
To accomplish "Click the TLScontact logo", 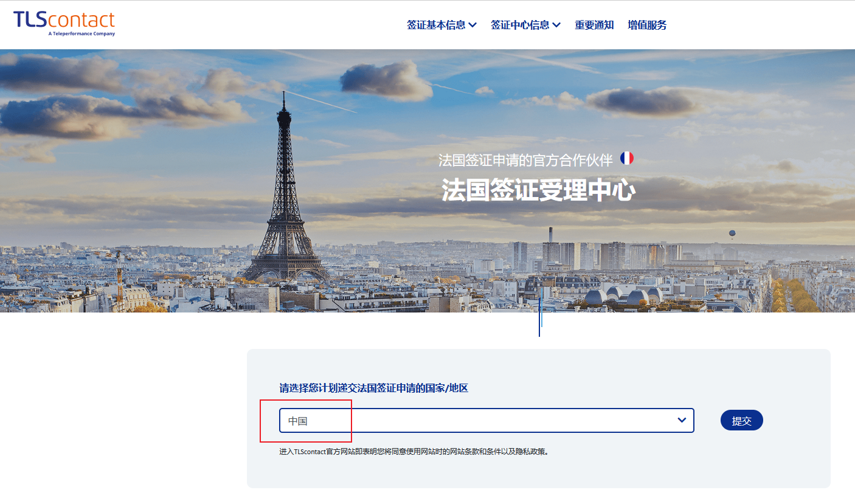I will tap(64, 24).
